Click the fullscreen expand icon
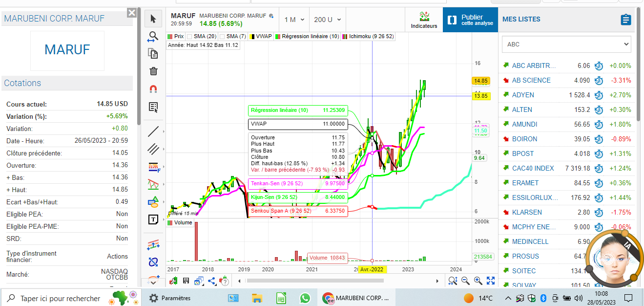This screenshot has height=306, width=644. coord(491,281)
